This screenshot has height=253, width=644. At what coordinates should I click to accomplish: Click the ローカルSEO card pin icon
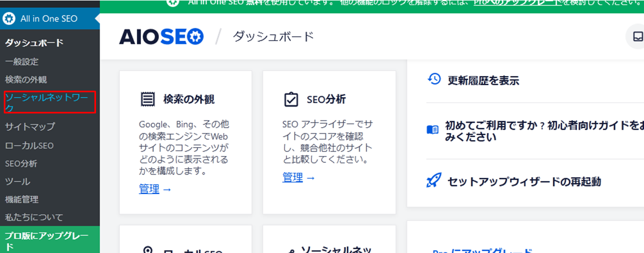148,250
